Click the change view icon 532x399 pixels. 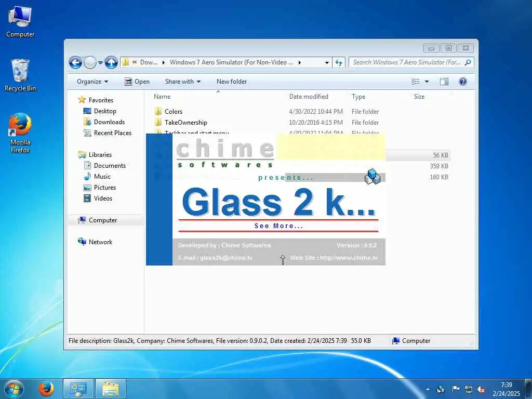(416, 82)
